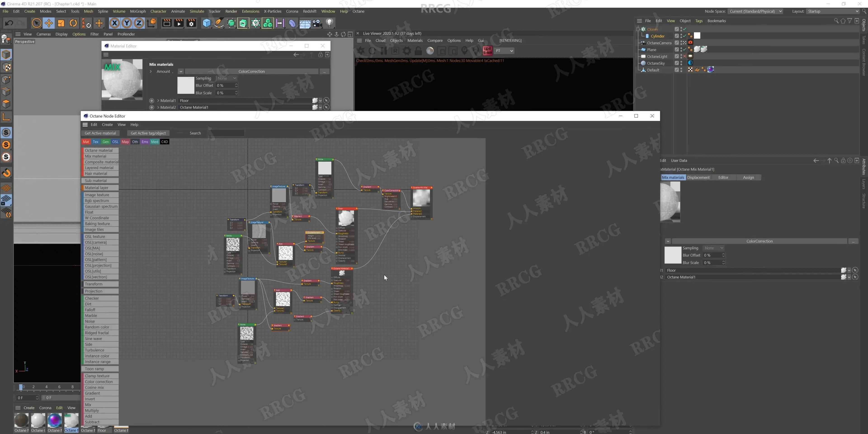The image size is (868, 434).
Task: Toggle Z axis lock
Action: pyautogui.click(x=139, y=23)
